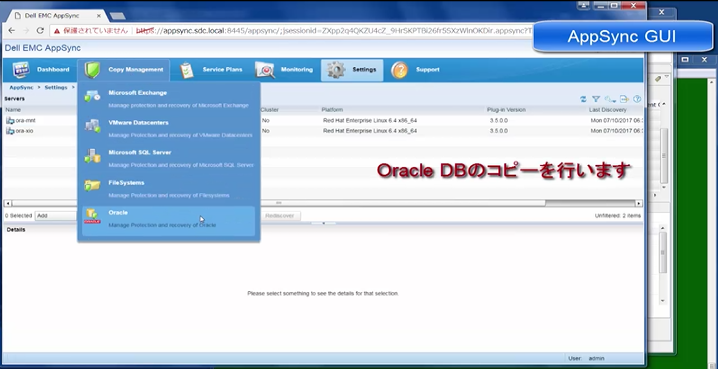The height and width of the screenshot is (369, 718).
Task: Sort by the Last Discovery column header
Action: (x=608, y=110)
